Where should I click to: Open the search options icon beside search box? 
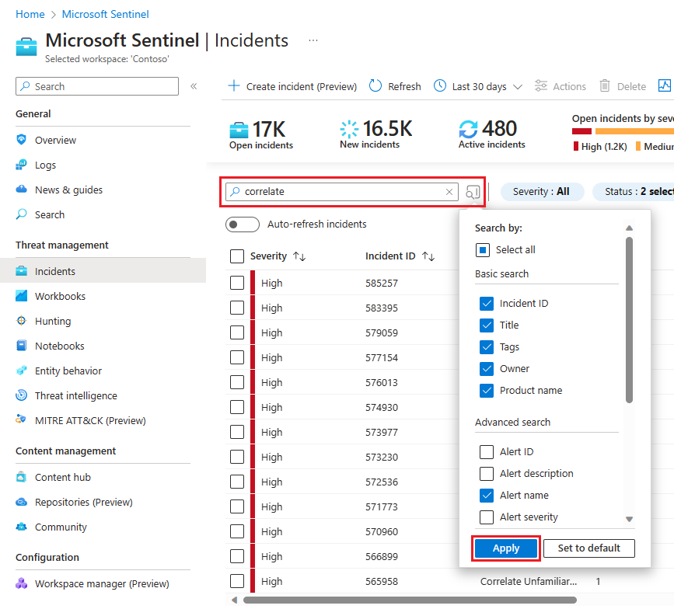coord(473,192)
